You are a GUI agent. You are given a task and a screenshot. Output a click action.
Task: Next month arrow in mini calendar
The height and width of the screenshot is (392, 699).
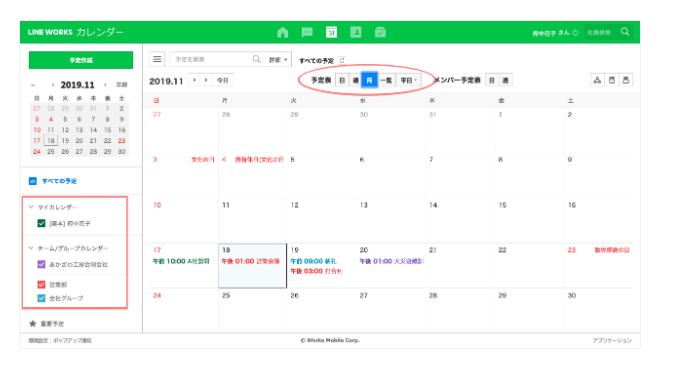(105, 85)
